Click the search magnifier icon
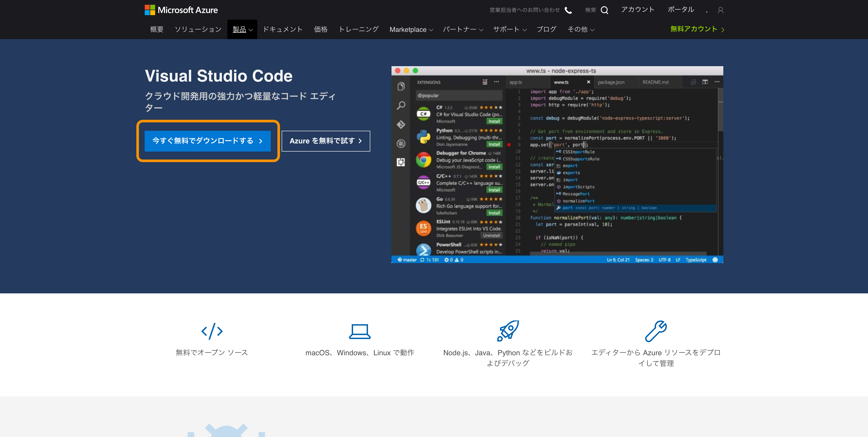 pyautogui.click(x=604, y=10)
